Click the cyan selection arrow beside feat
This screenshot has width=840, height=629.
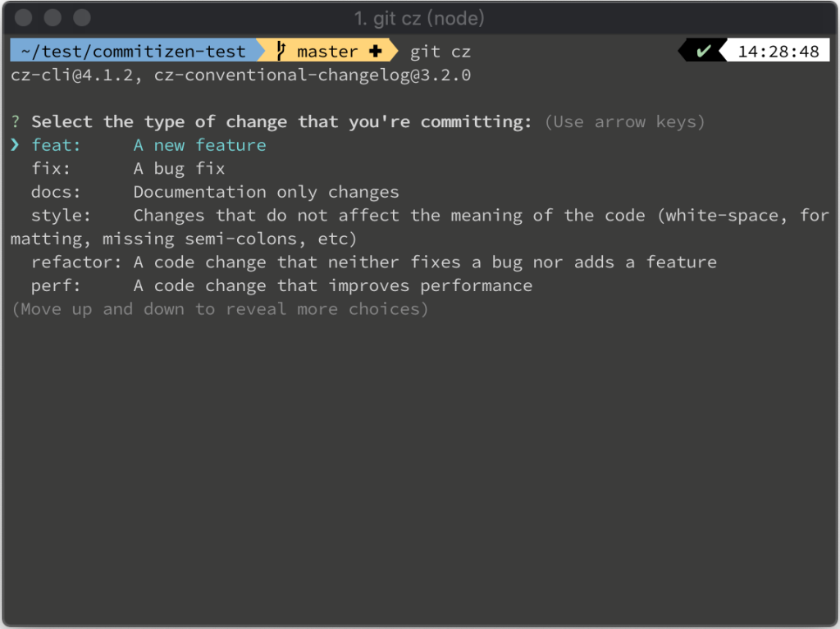point(15,144)
